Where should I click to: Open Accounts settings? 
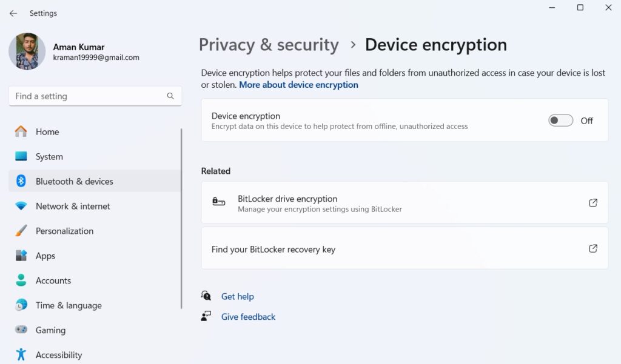click(x=95, y=280)
